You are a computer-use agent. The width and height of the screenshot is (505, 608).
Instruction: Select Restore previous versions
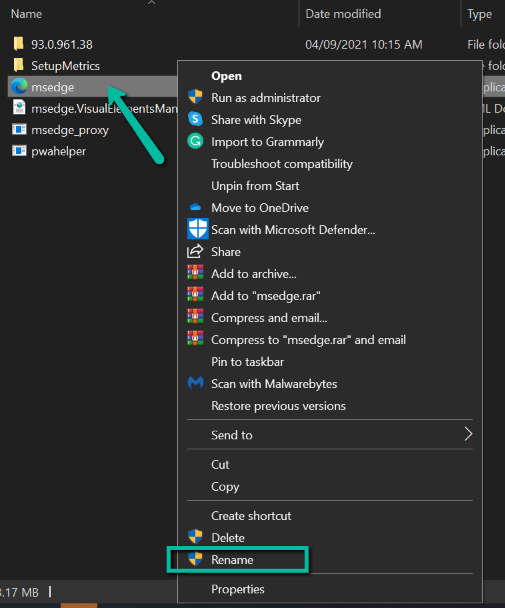278,406
